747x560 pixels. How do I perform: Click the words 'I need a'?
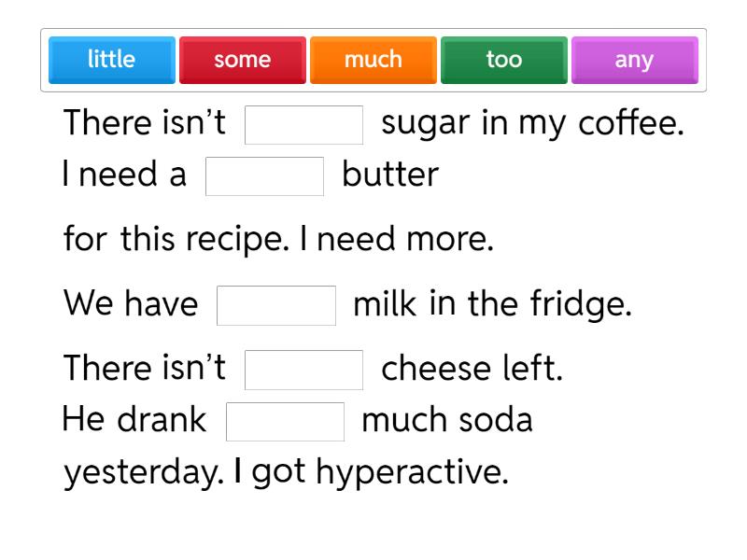tap(125, 176)
